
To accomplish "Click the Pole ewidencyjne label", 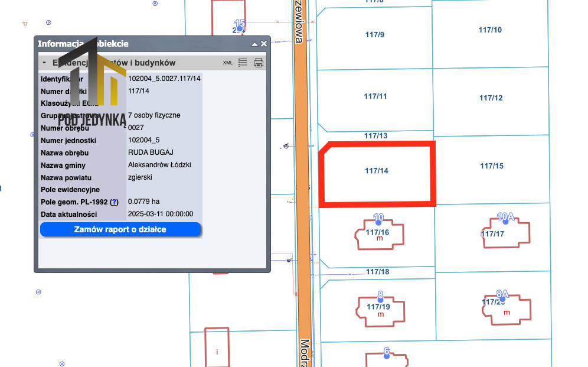I will (x=70, y=190).
